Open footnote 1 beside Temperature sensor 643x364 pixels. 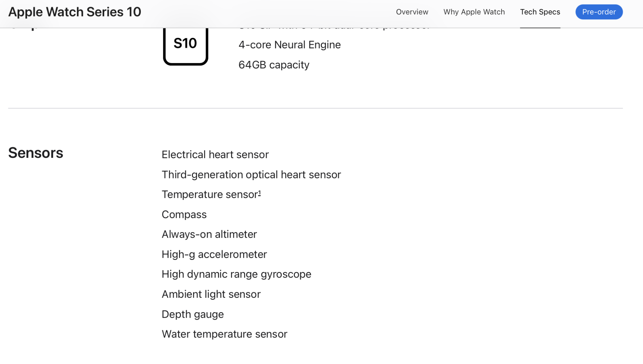click(259, 193)
